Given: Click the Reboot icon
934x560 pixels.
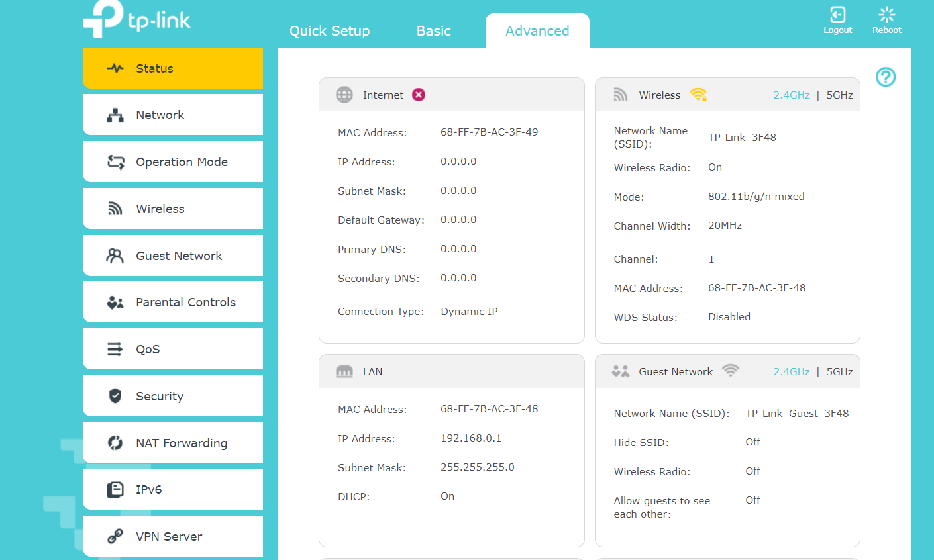Looking at the screenshot, I should coord(886,15).
